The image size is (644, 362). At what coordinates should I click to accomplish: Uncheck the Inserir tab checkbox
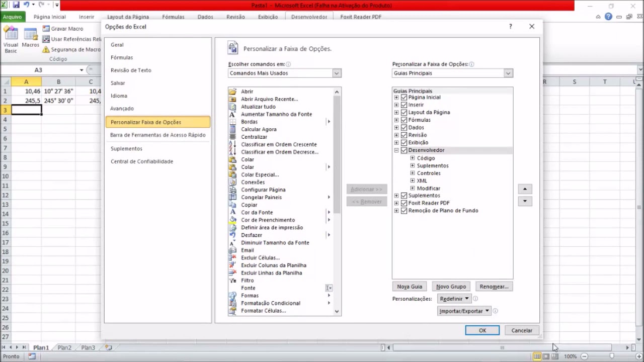(404, 105)
